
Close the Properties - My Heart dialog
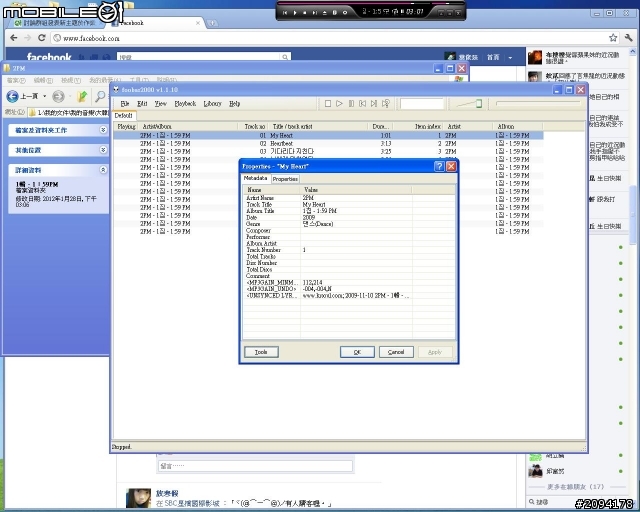(x=451, y=166)
